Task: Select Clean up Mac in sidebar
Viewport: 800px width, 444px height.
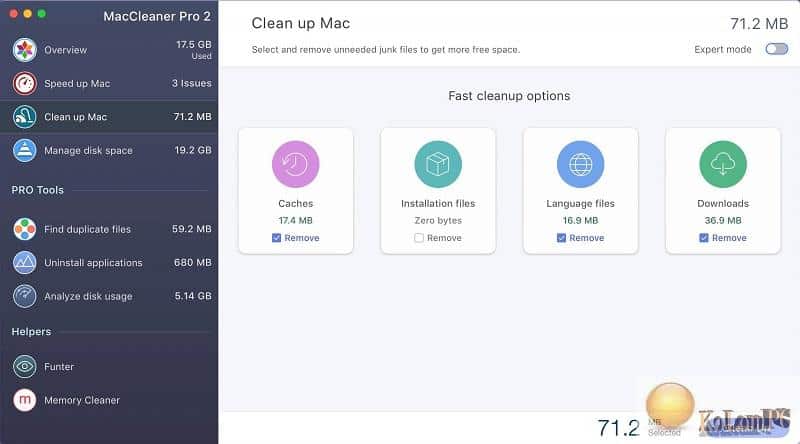Action: (x=109, y=117)
